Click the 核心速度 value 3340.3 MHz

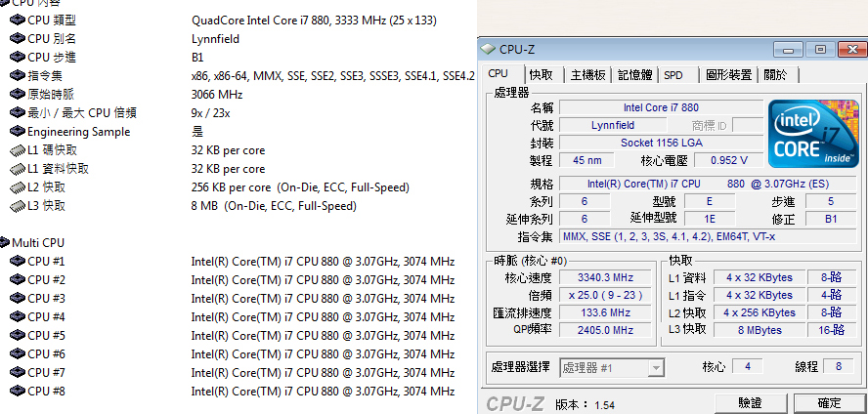[605, 277]
